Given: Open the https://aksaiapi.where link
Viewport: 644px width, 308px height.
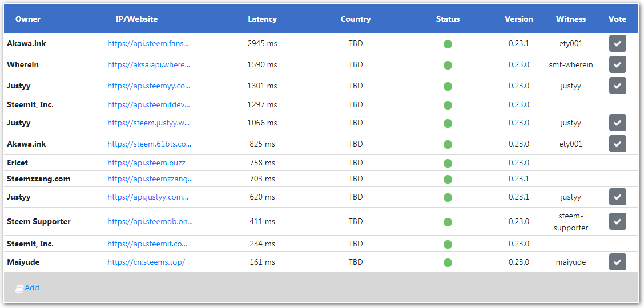Looking at the screenshot, I should (x=148, y=64).
